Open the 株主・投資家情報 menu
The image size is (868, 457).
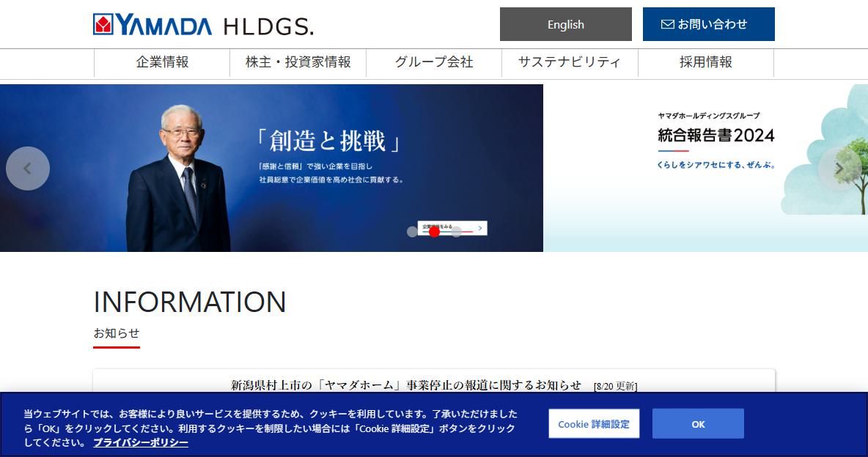pos(298,62)
